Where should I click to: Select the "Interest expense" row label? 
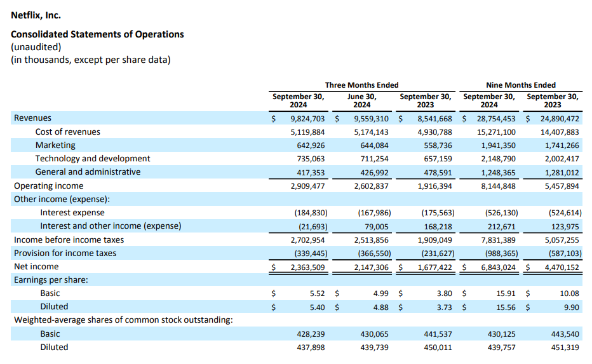tap(72, 213)
